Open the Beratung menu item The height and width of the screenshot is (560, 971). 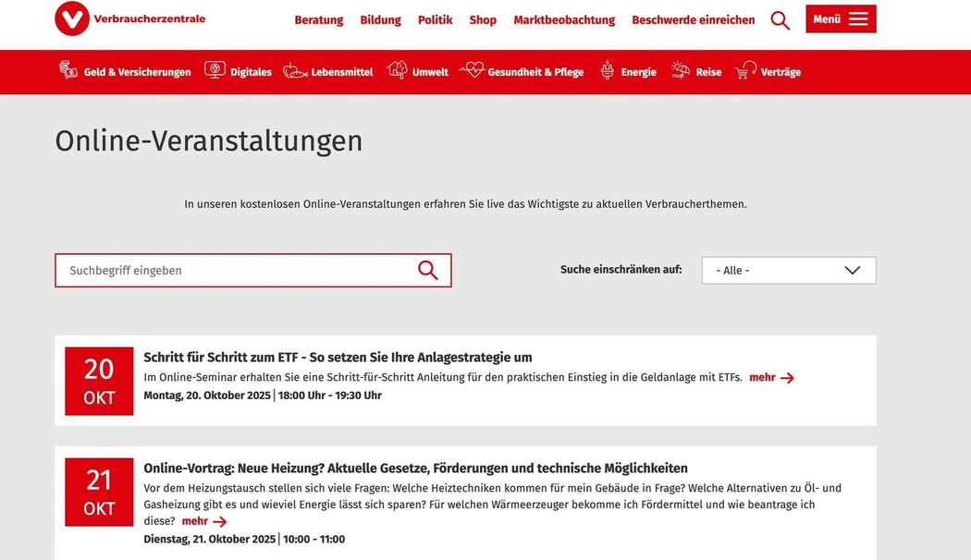click(x=318, y=20)
